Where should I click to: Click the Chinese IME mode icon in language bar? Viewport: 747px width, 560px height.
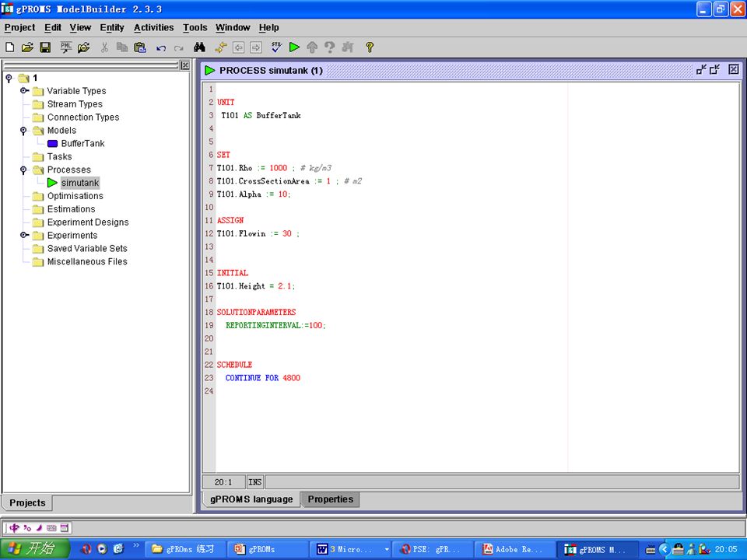(x=14, y=527)
